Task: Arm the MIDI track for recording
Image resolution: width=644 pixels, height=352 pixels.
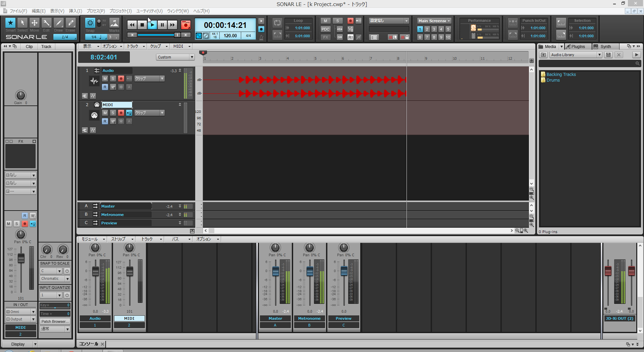Action: pos(121,113)
